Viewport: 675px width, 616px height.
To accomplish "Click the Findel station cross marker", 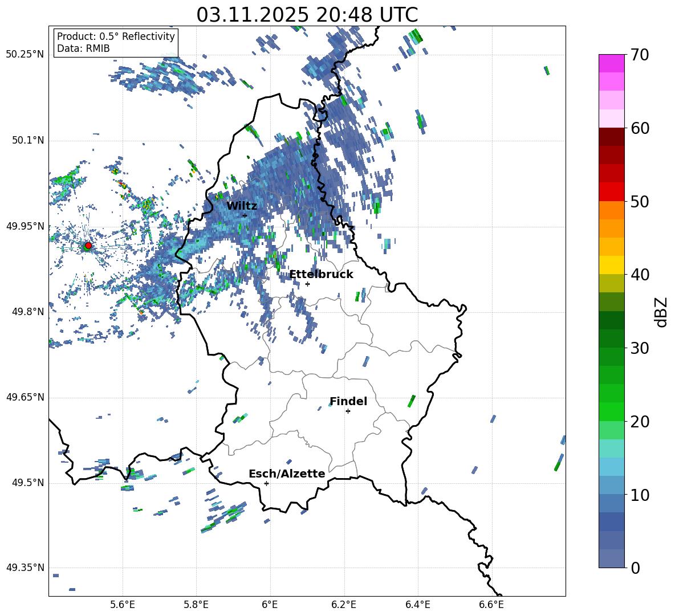I will (348, 411).
